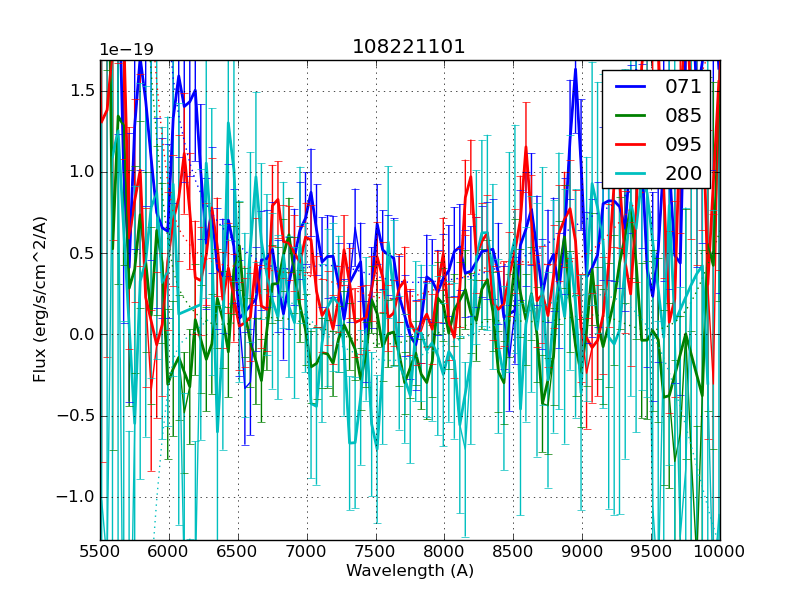Viewport: 800px width, 600px height.
Task: Click the Flux (erg/s/cm^2/A) y-axis label
Action: pyautogui.click(x=40, y=300)
